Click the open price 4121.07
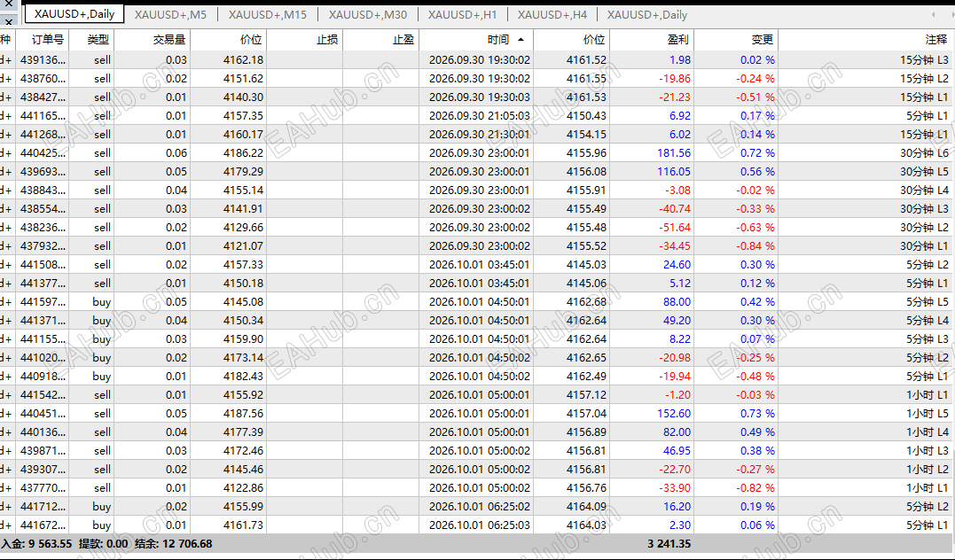 coord(244,246)
